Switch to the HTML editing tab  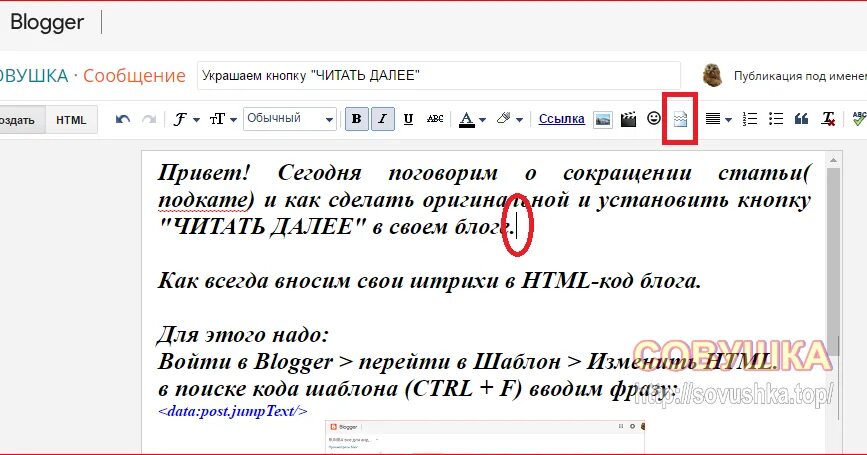pos(71,120)
